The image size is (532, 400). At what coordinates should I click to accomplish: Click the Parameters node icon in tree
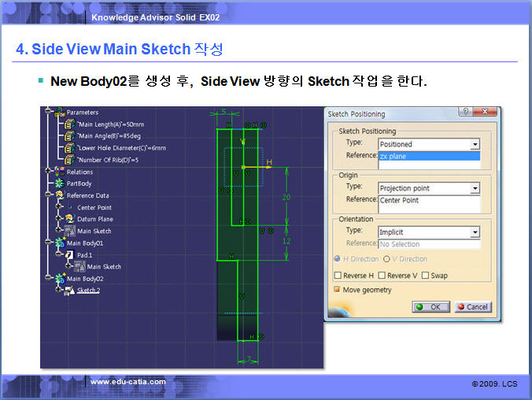pos(59,113)
